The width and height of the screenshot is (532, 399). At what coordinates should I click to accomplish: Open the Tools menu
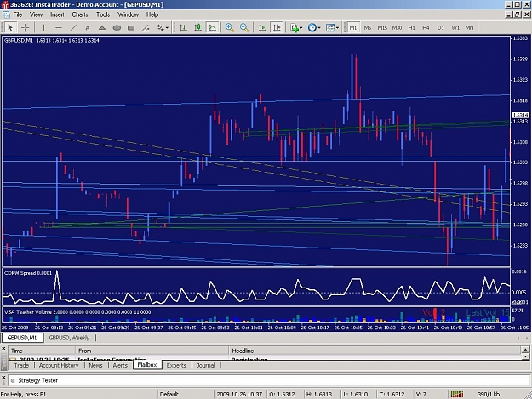(103, 14)
